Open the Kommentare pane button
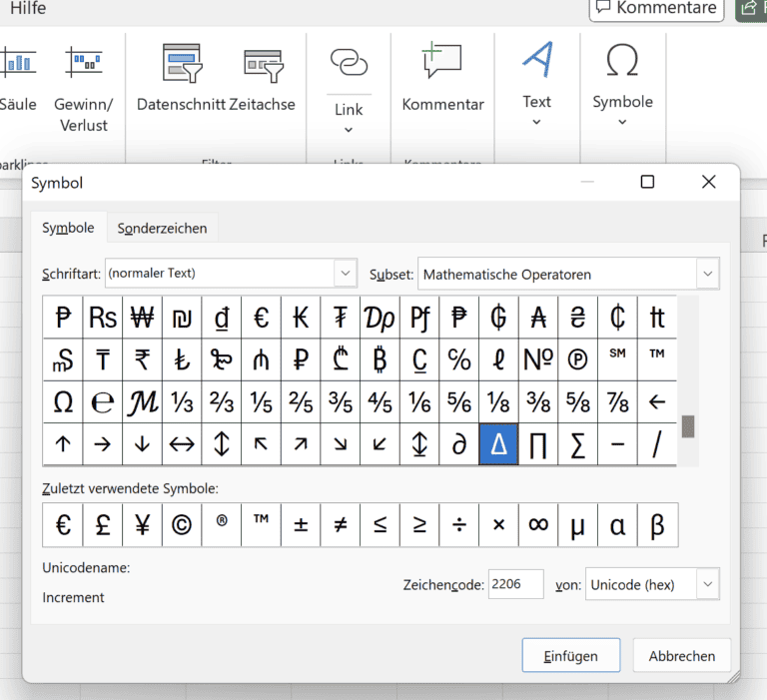Viewport: 767px width, 700px height. coord(656,8)
